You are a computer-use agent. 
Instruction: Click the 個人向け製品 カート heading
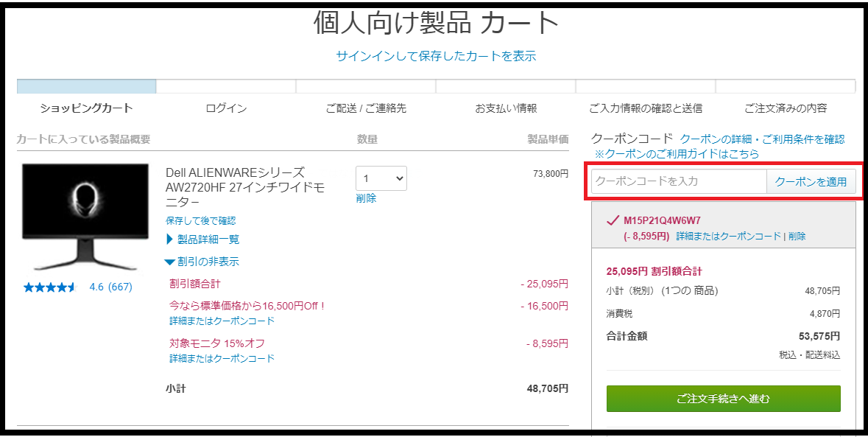(437, 24)
